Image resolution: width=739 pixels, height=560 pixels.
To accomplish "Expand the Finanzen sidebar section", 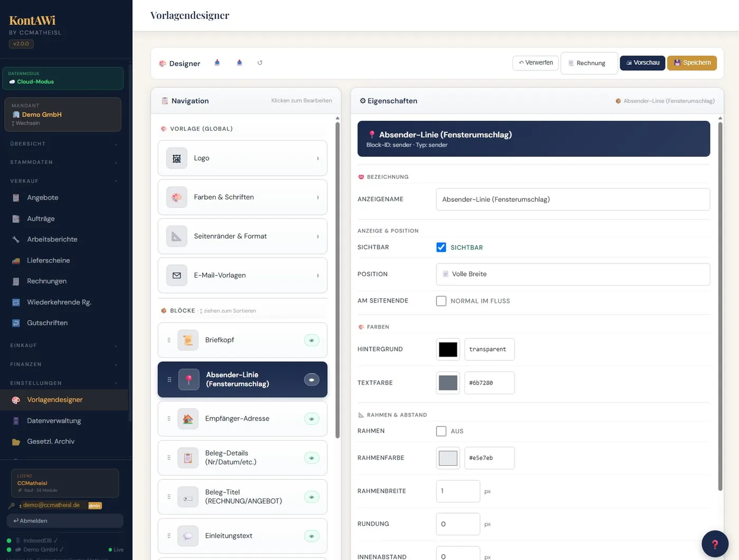I will (x=64, y=365).
